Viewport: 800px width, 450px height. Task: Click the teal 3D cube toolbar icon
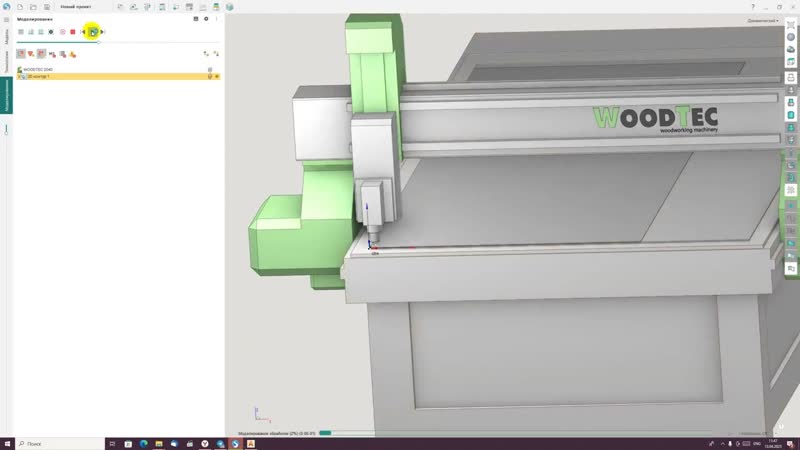click(x=230, y=7)
